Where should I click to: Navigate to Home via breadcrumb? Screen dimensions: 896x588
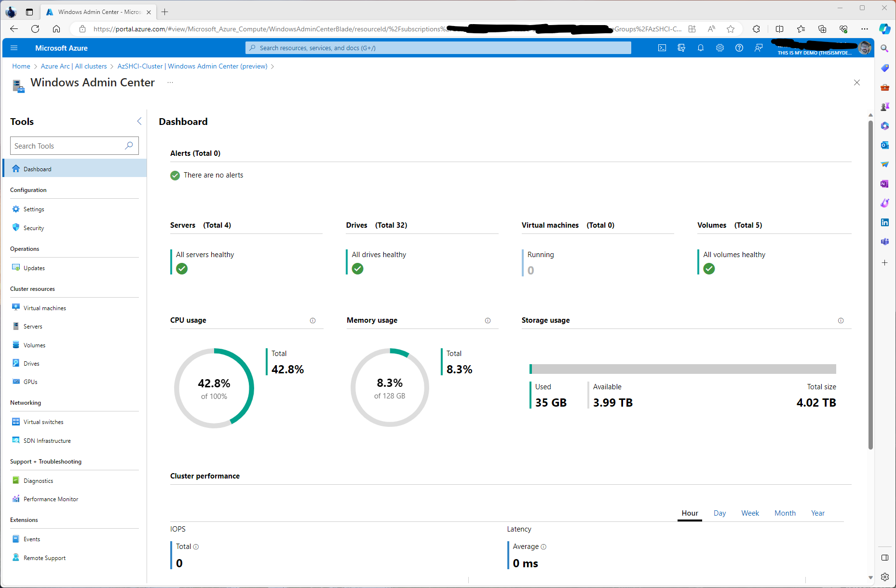[x=21, y=66]
